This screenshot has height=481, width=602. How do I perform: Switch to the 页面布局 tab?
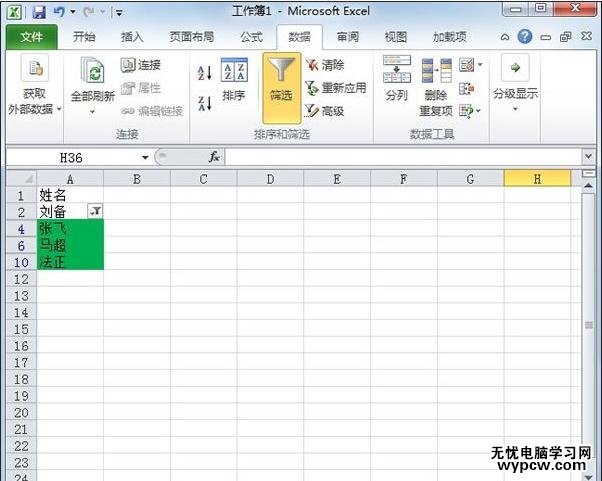pyautogui.click(x=192, y=37)
